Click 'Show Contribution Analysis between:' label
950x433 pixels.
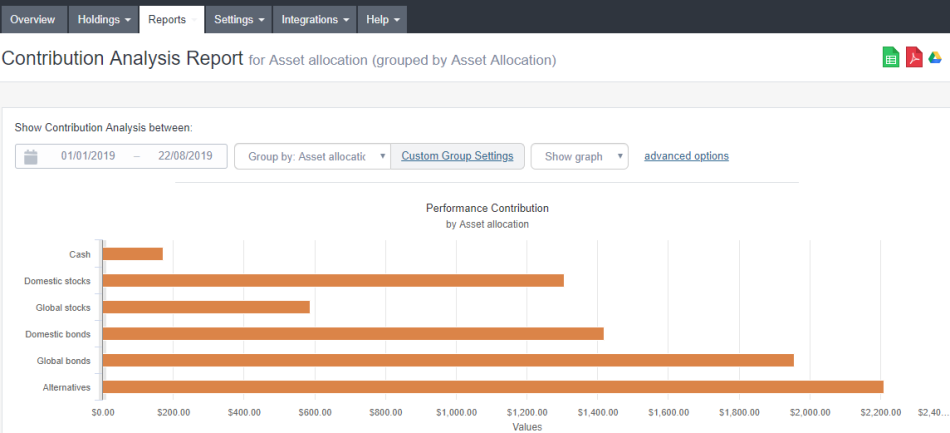click(104, 128)
